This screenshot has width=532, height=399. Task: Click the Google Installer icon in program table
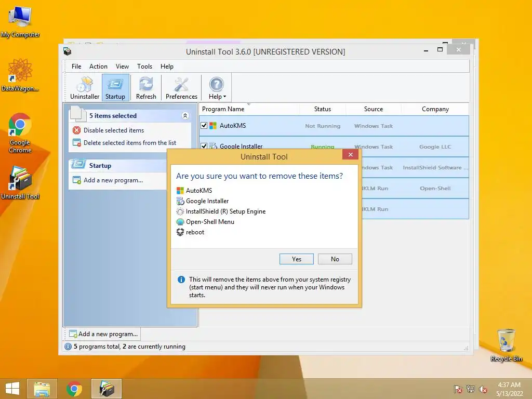point(213,146)
